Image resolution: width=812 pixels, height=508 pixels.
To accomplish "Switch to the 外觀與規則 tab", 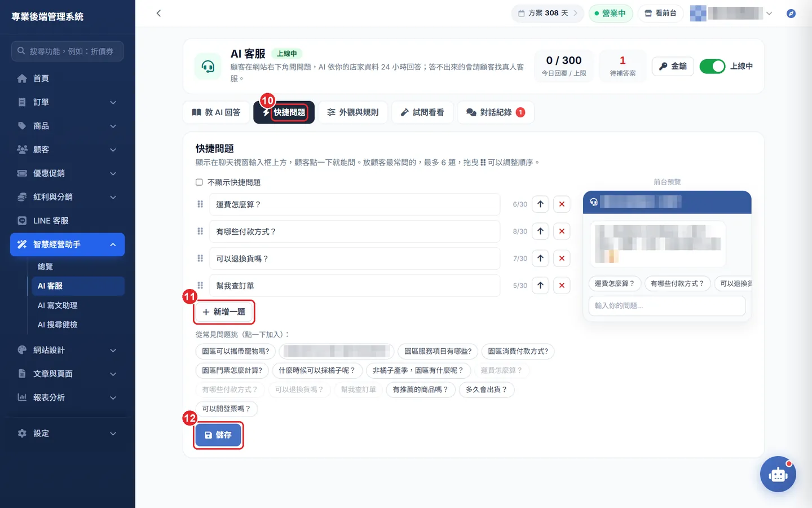I will (x=353, y=112).
